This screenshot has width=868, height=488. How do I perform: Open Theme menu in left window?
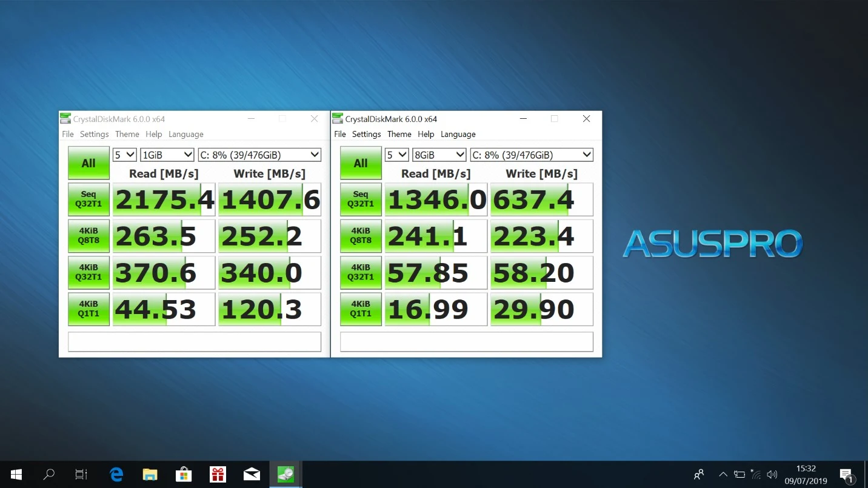point(127,134)
